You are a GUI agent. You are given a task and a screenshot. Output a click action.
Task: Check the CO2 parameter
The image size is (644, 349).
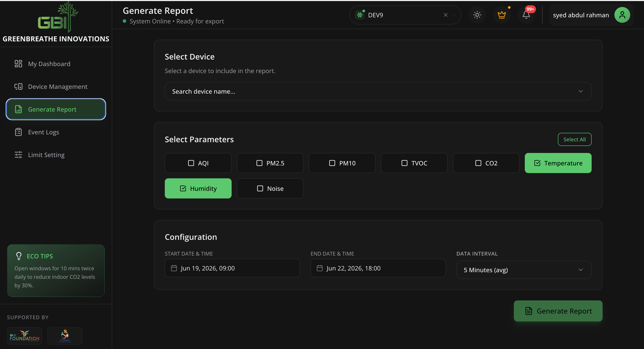pyautogui.click(x=486, y=163)
